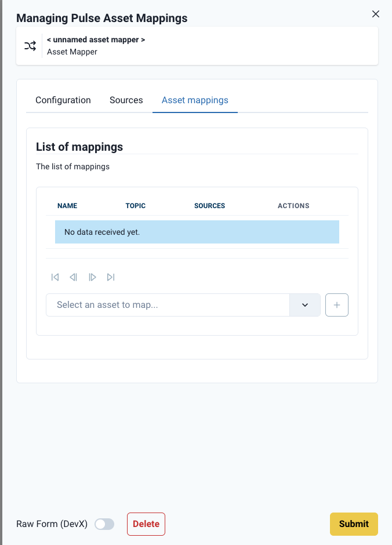Toggle the Raw Form (DevX) switch
The height and width of the screenshot is (545, 392).
[104, 524]
